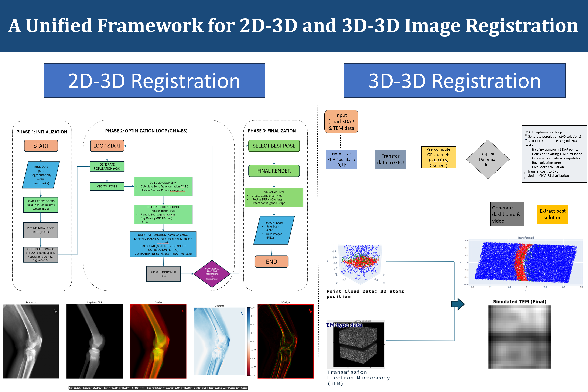Click the Overlay knee image
Image resolution: width=588 pixels, height=392 pixels.
(x=158, y=341)
